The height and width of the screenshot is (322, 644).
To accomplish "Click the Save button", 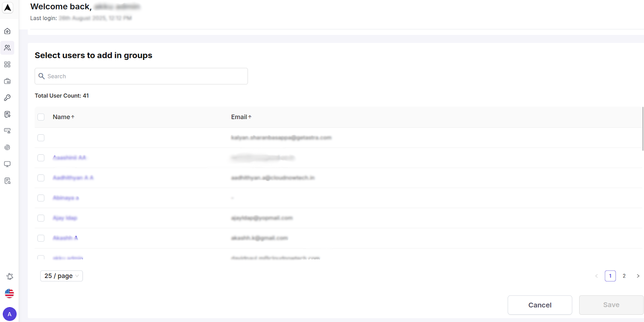I will point(611,305).
